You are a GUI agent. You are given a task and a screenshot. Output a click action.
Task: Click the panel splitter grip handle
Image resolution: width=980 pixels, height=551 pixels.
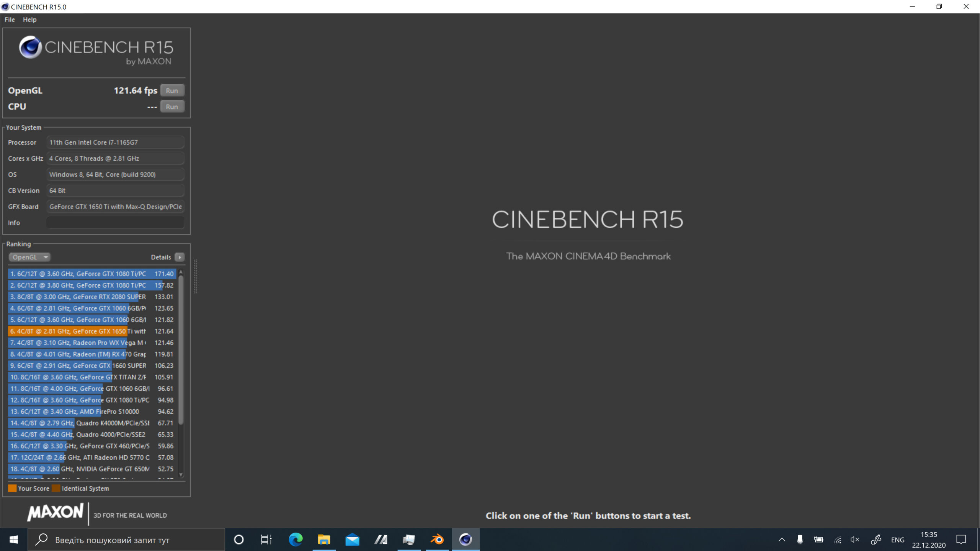tap(196, 276)
